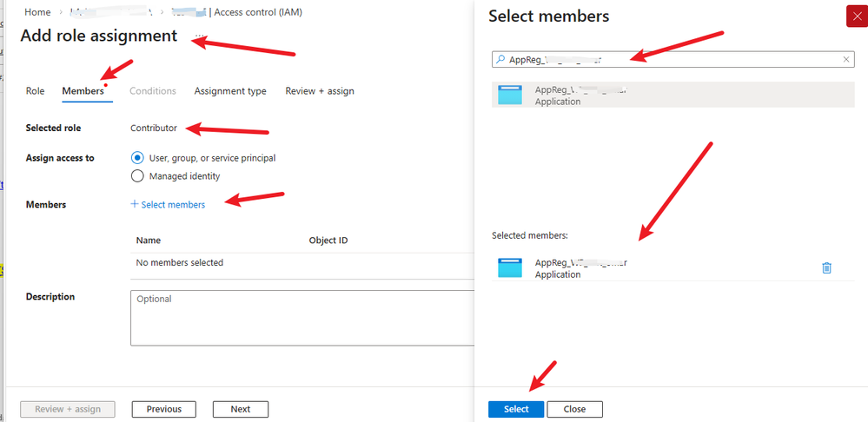Click the Contributor selected role text
The height and width of the screenshot is (422, 868).
tap(154, 128)
